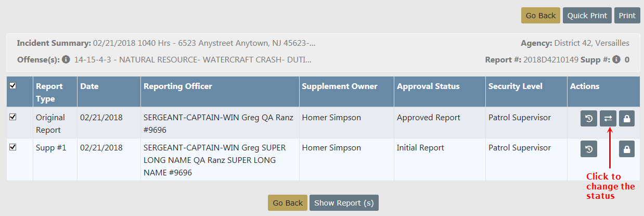Click the Quick Print button
Viewport: 644px width, 216px height.
pyautogui.click(x=587, y=16)
